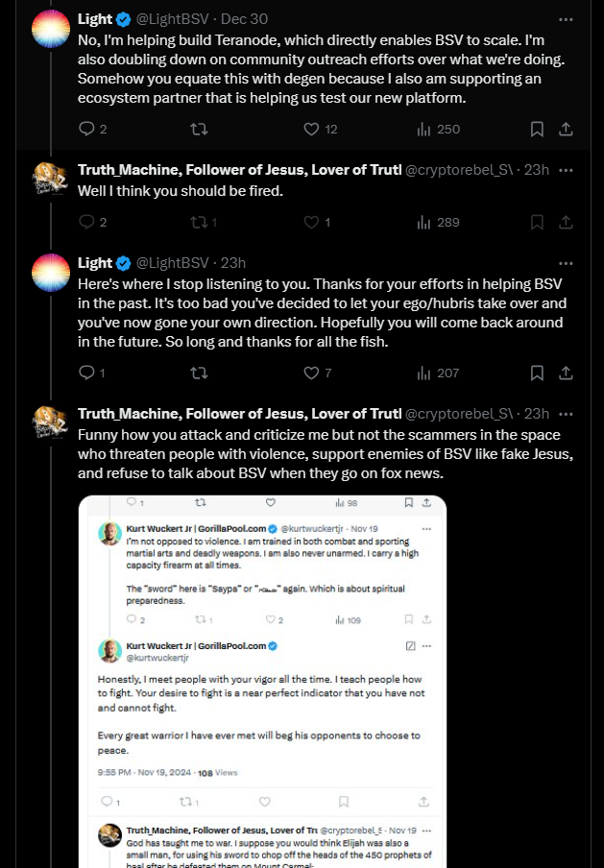
Task: Retweet the "should be fired" reply
Action: point(204,222)
